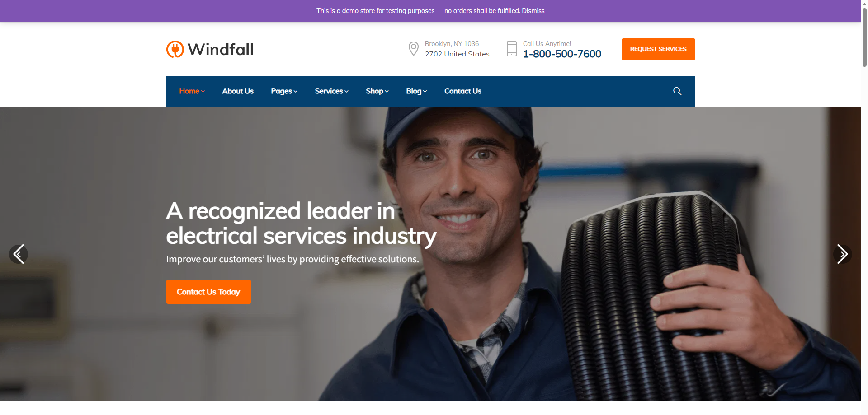Expand the Home menu dropdown
This screenshot has height=415, width=868.
[x=192, y=91]
